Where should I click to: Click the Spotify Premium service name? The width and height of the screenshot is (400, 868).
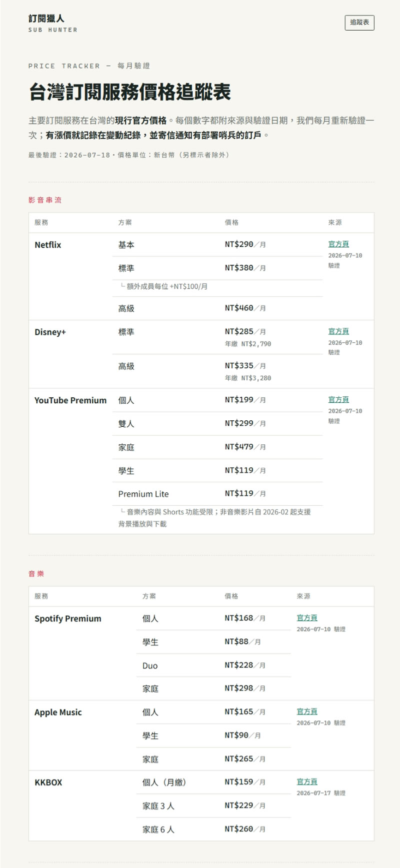point(68,619)
